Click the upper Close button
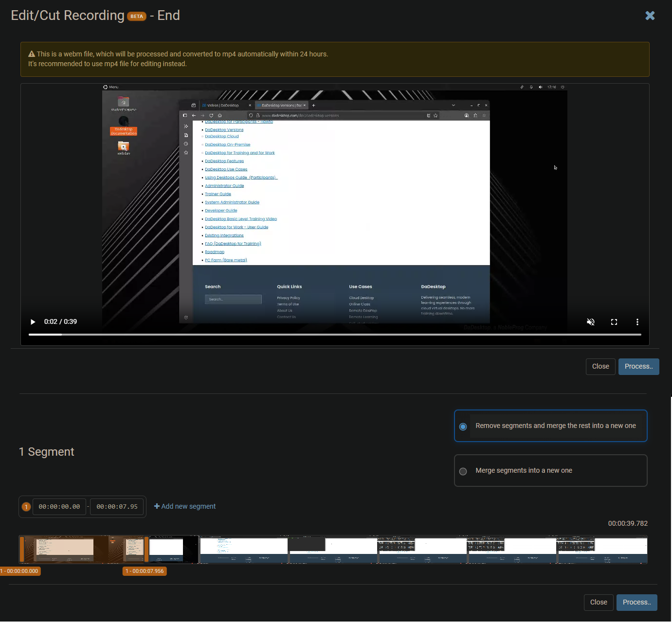This screenshot has width=672, height=623. pyautogui.click(x=600, y=367)
